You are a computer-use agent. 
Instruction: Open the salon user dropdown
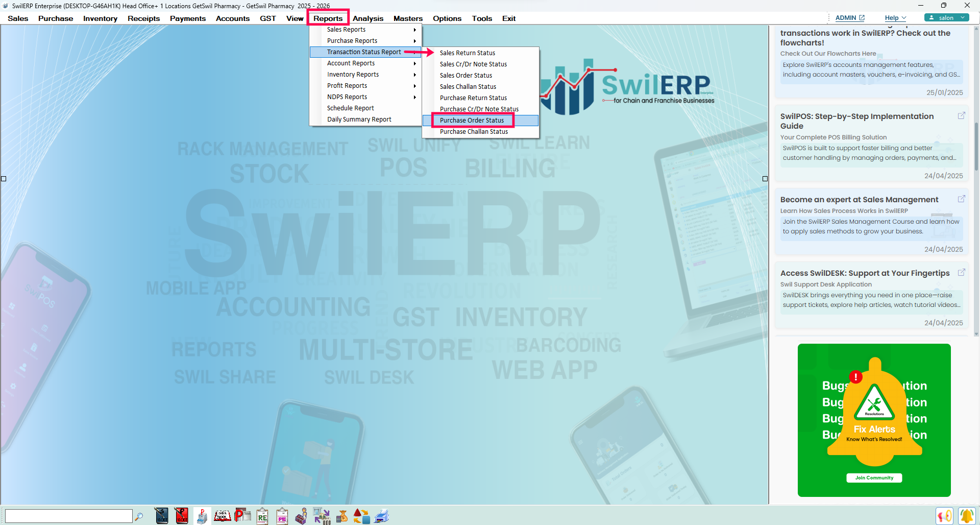coord(946,17)
